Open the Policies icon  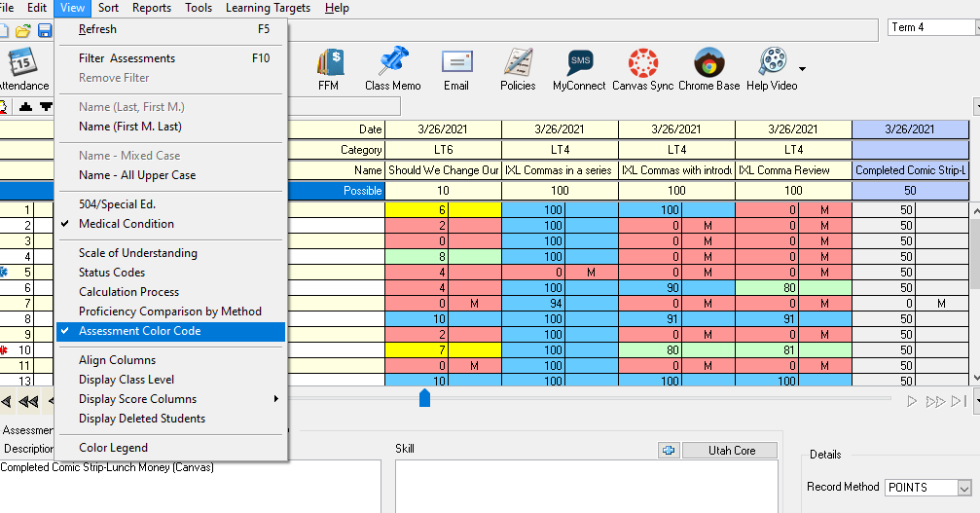518,63
